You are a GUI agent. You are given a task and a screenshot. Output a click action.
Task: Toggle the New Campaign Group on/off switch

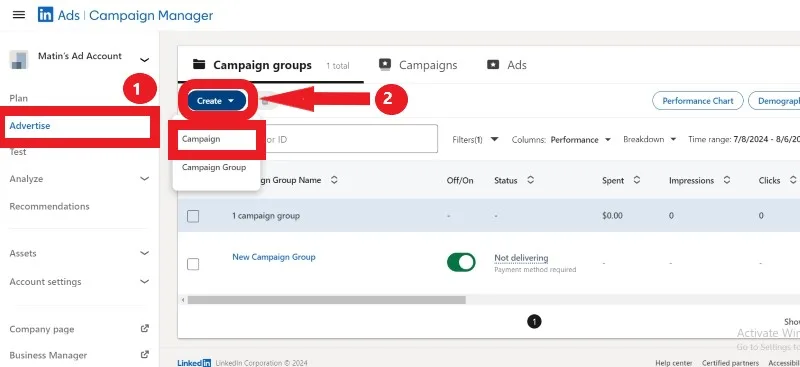click(x=461, y=262)
